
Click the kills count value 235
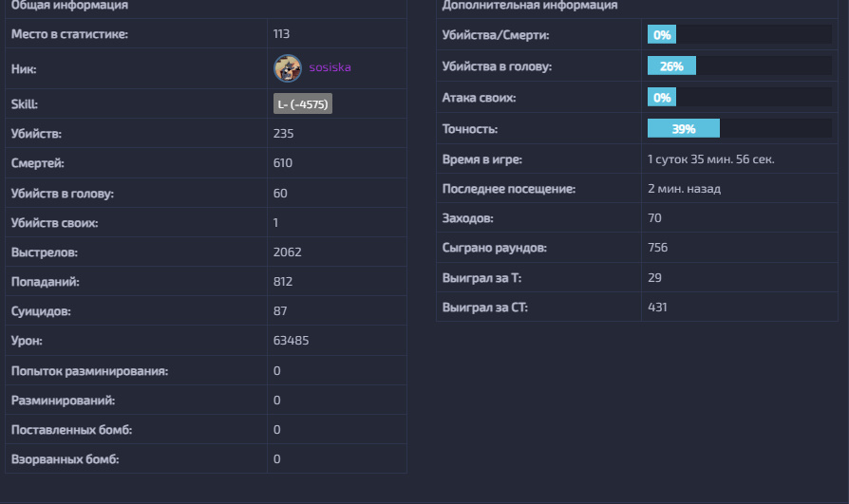coord(283,134)
